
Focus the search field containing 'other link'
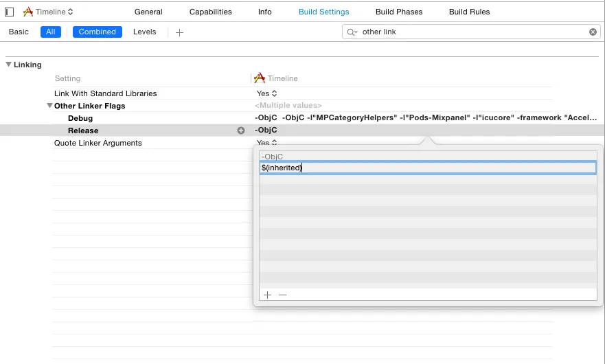click(x=470, y=32)
